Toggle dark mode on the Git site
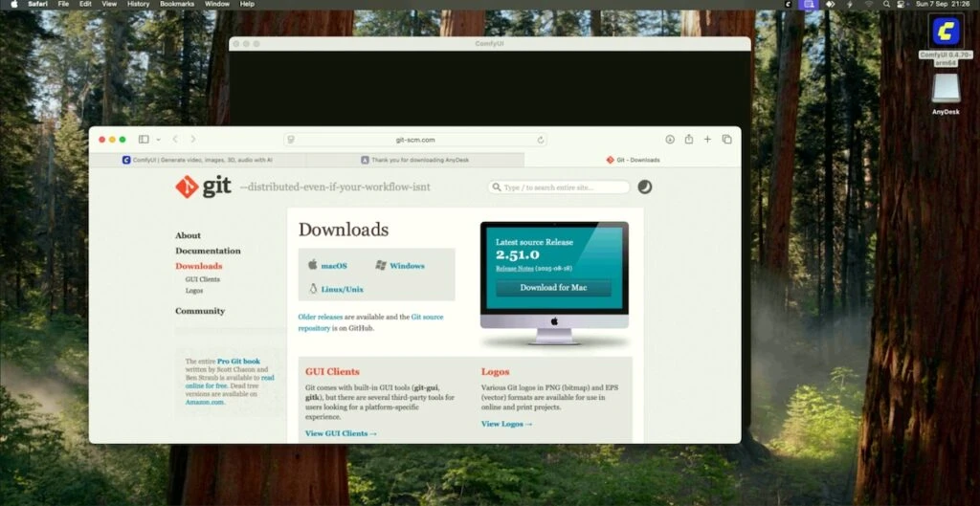This screenshot has height=506, width=980. [644, 187]
